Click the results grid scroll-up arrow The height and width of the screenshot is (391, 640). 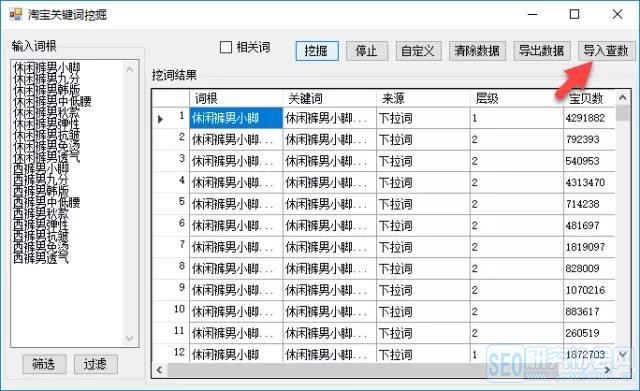622,98
